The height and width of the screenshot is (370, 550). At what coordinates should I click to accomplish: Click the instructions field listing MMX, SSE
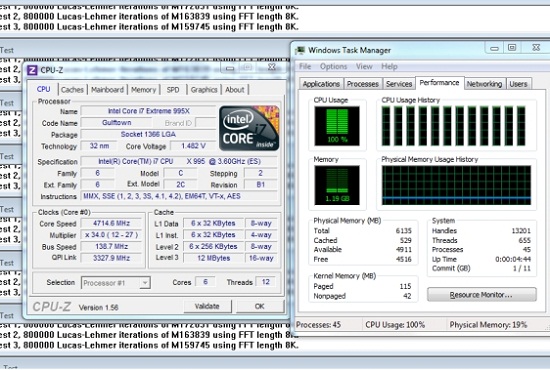179,196
